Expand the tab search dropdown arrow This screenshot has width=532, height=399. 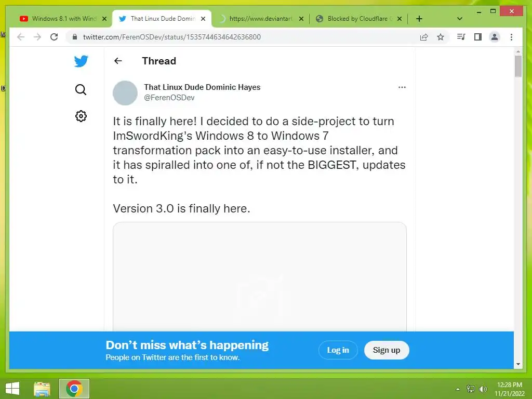tap(460, 19)
